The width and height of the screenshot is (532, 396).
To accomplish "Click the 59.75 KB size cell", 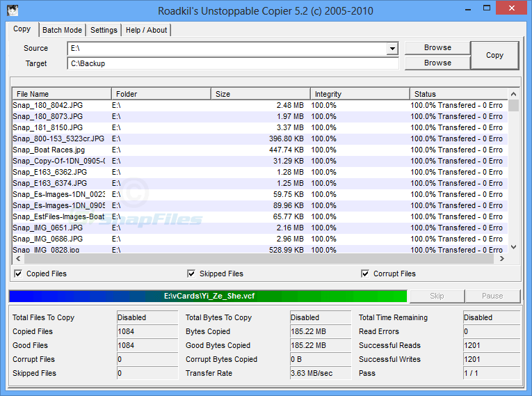I will [x=289, y=194].
